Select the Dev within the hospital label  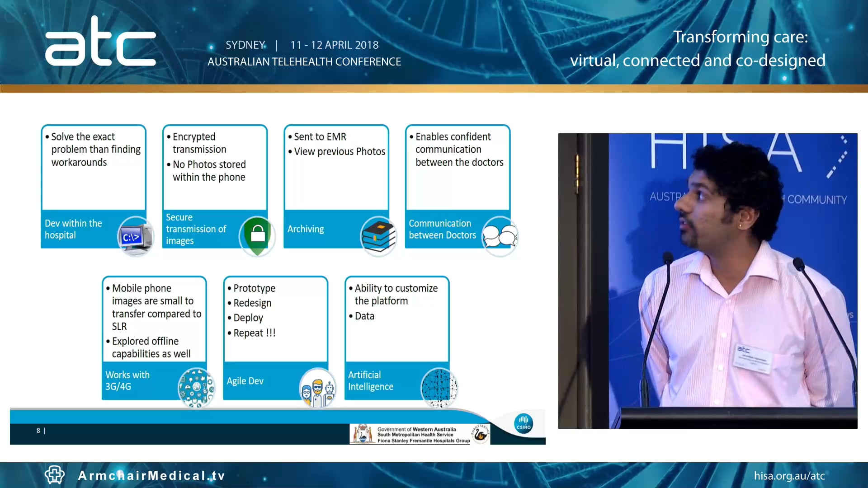coord(73,229)
